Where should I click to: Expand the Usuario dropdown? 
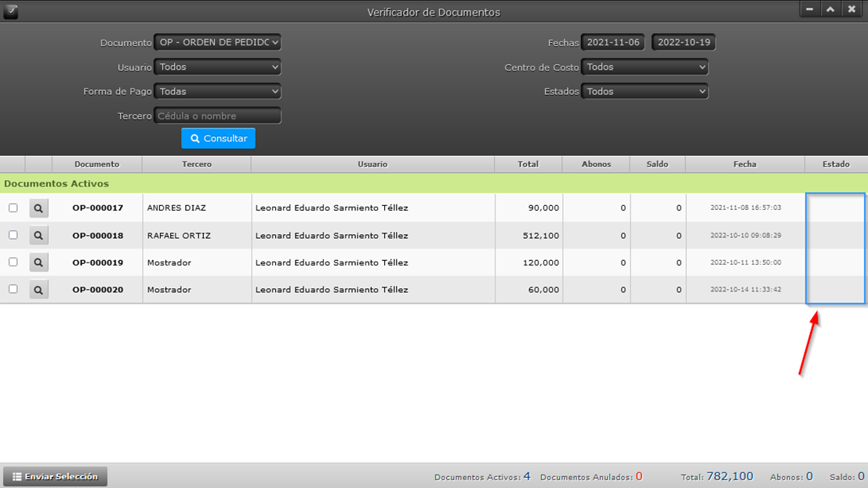(217, 67)
